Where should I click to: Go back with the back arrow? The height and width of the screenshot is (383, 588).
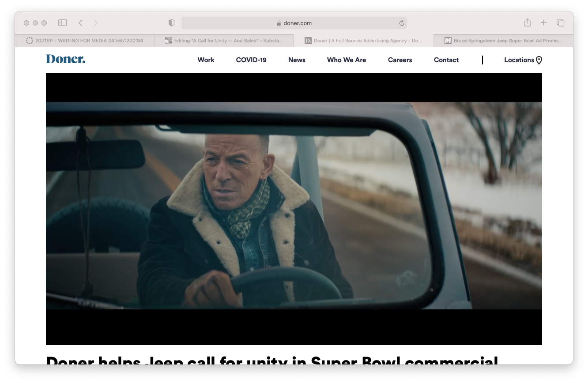[80, 23]
